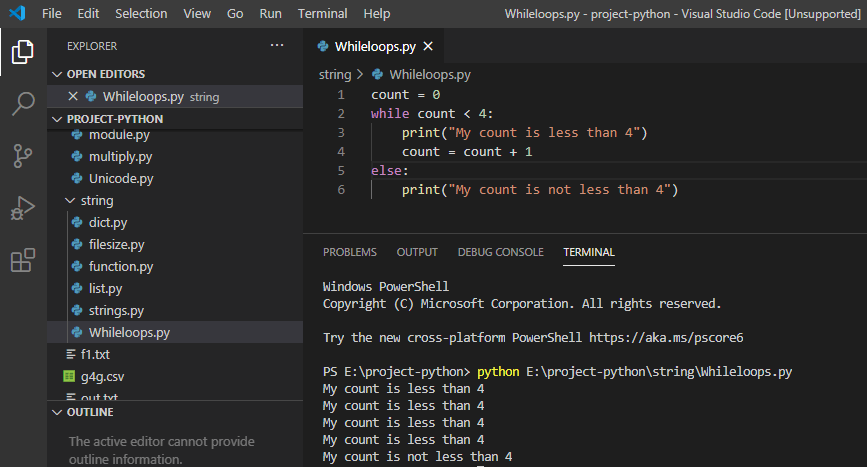Image resolution: width=867 pixels, height=467 pixels.
Task: Click line number 6 in gutter
Action: coord(341,190)
